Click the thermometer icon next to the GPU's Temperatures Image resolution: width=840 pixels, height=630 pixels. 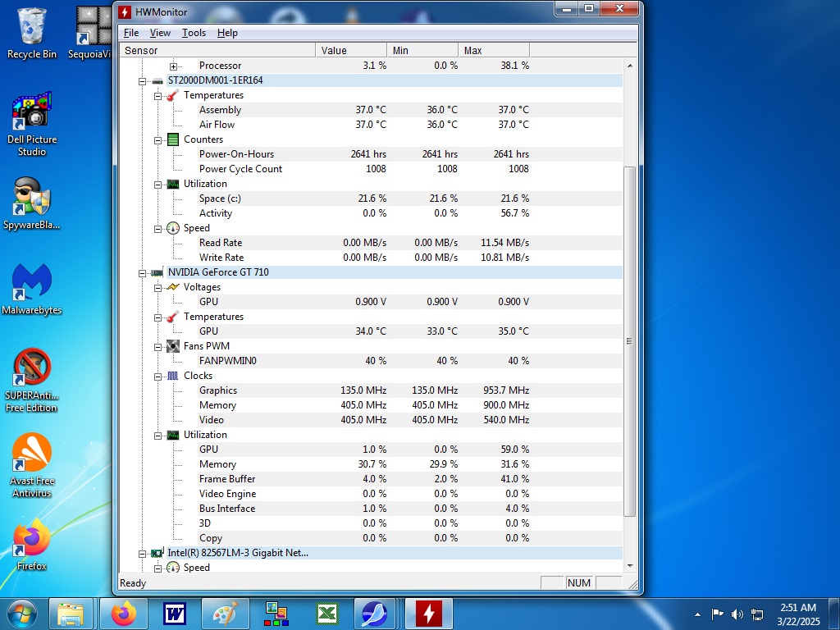[x=172, y=317]
